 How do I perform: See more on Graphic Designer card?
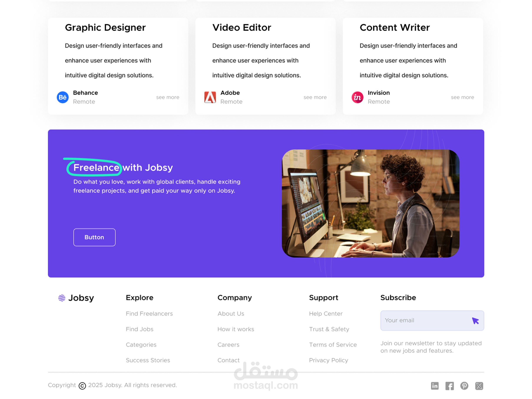point(168,97)
